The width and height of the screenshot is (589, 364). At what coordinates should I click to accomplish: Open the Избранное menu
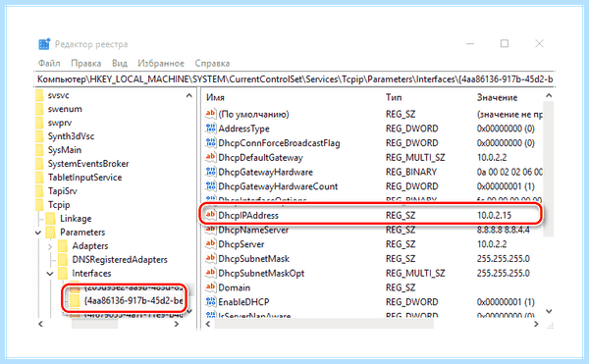point(161,63)
